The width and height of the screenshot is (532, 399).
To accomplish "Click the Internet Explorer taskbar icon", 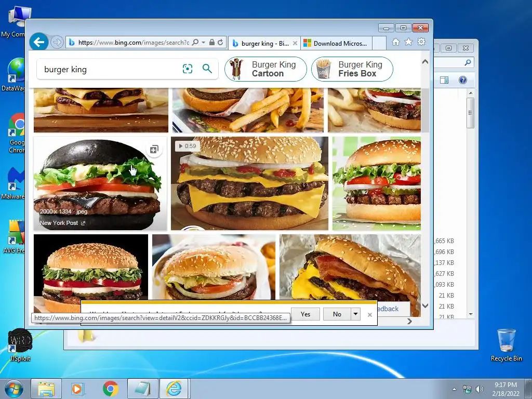I will 174,389.
